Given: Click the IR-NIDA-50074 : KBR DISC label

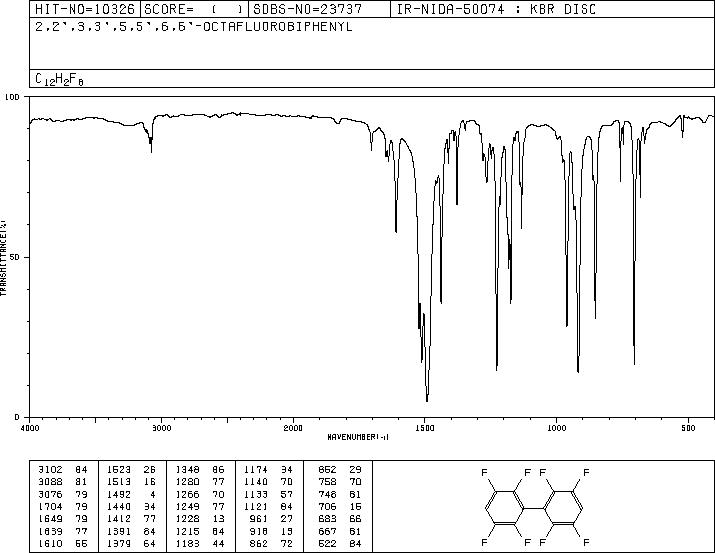Looking at the screenshot, I should pyautogui.click(x=496, y=9).
